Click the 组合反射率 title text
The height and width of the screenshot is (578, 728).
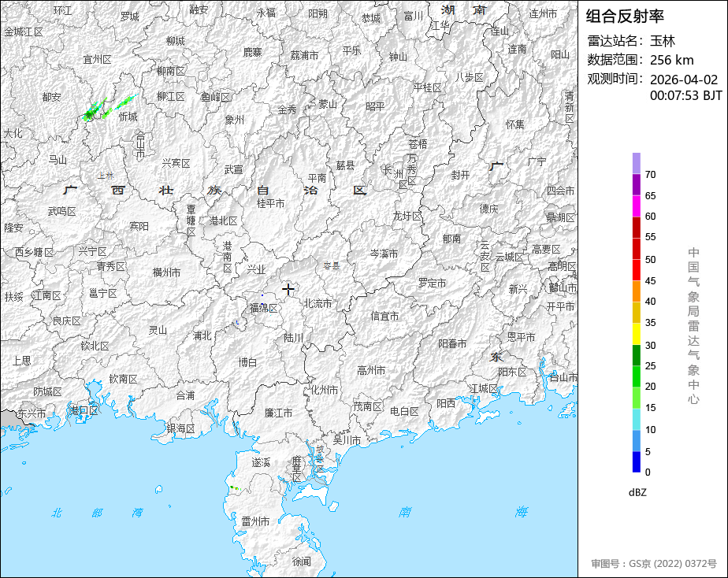point(626,15)
